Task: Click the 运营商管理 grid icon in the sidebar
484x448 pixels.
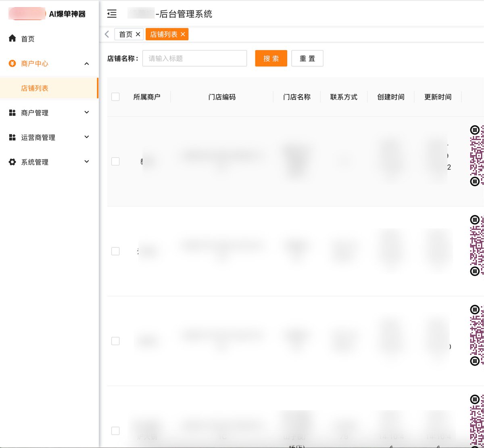Action: (x=12, y=137)
